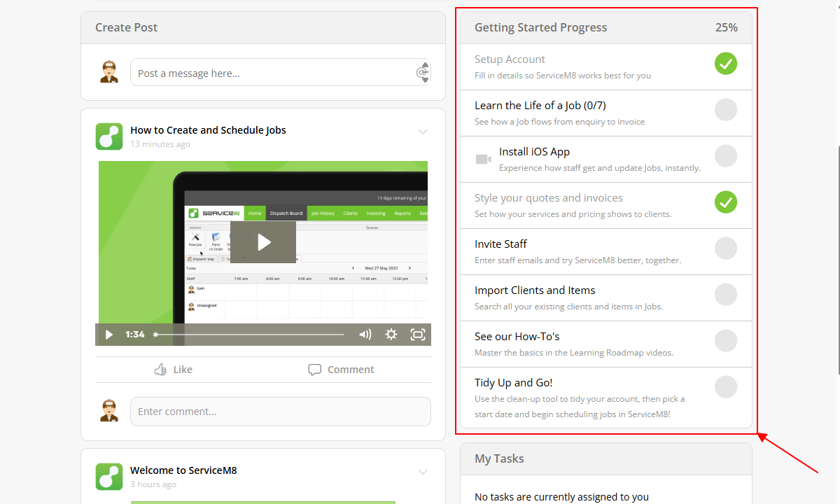Click the user avatar beside the post message box
This screenshot has width=840, height=504.
109,72
